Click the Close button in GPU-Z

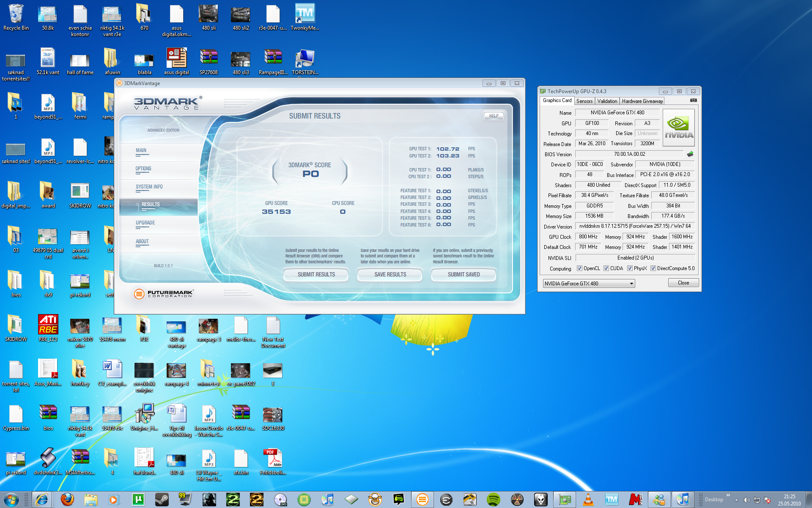click(x=683, y=283)
